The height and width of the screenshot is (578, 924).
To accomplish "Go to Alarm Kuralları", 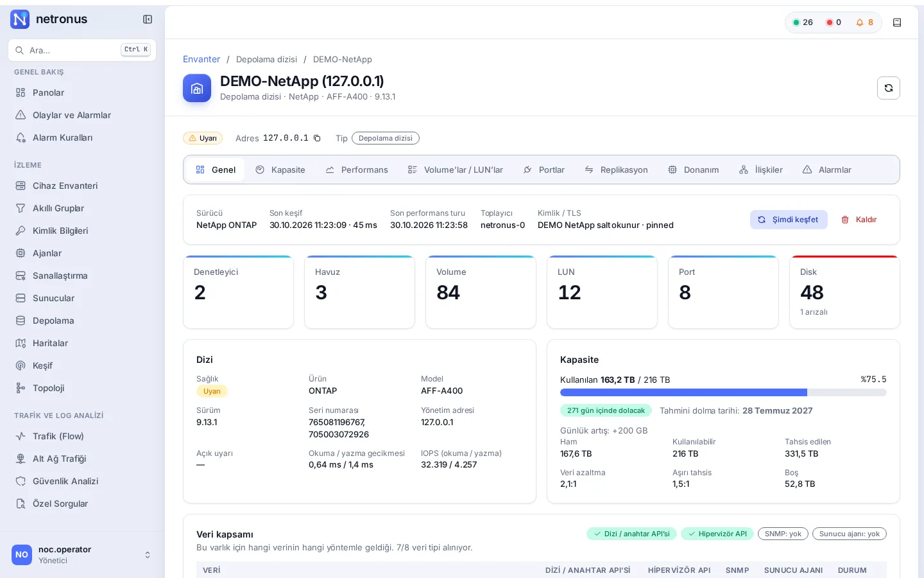I will (x=82, y=137).
